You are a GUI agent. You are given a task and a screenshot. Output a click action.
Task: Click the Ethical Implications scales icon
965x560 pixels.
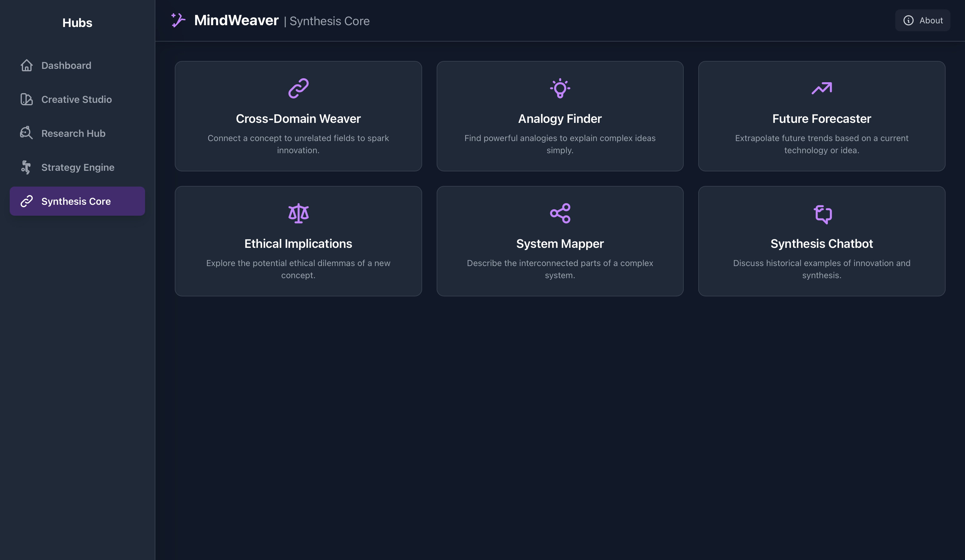click(298, 213)
